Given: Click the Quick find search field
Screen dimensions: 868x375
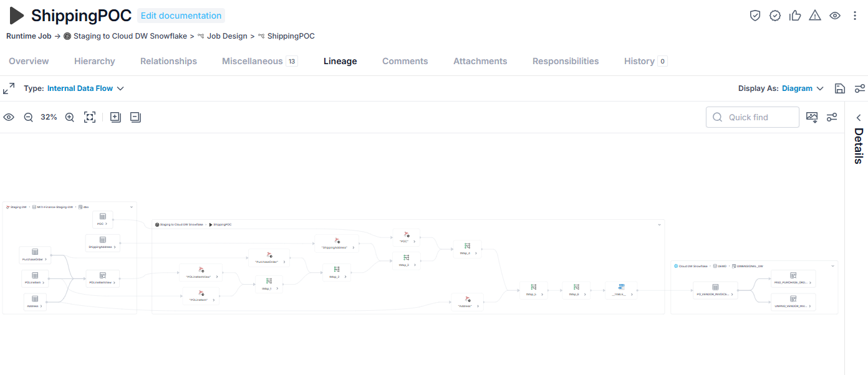Looking at the screenshot, I should coord(753,117).
